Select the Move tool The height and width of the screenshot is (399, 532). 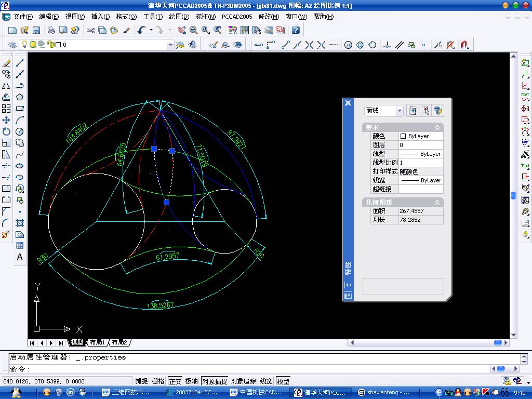pyautogui.click(x=6, y=120)
